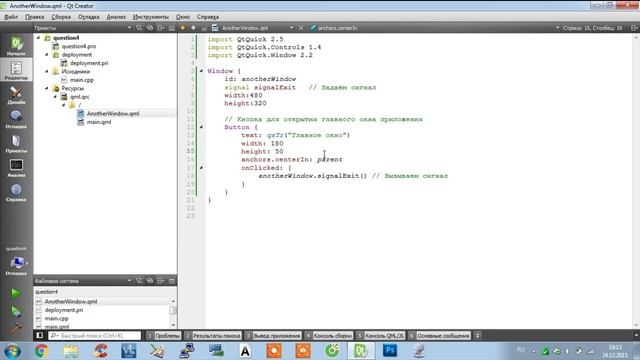Show the Результаты поиска output pane

click(213, 336)
